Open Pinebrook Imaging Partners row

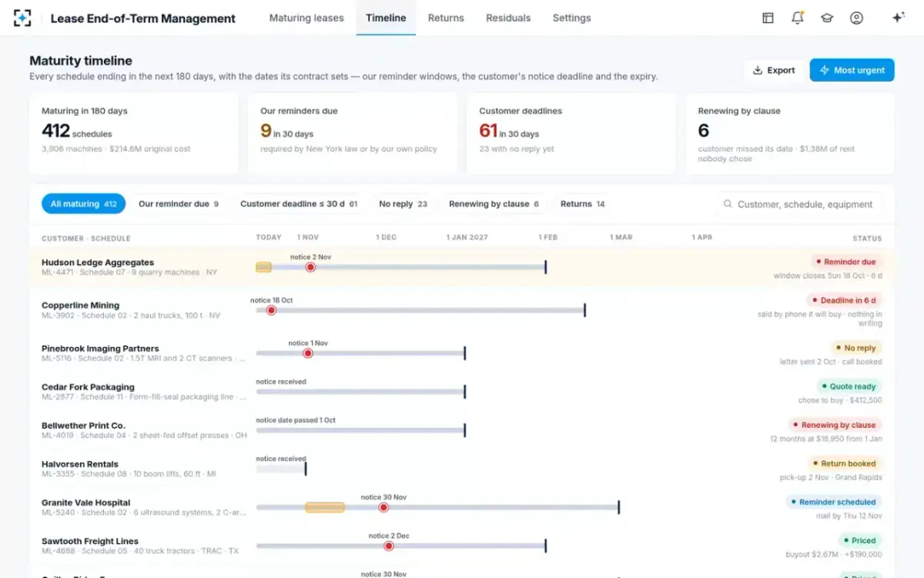462,354
